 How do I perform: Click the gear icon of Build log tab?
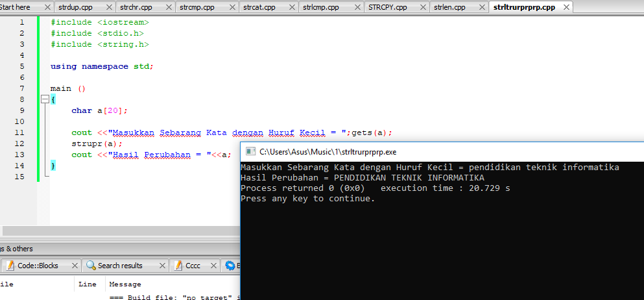230,266
